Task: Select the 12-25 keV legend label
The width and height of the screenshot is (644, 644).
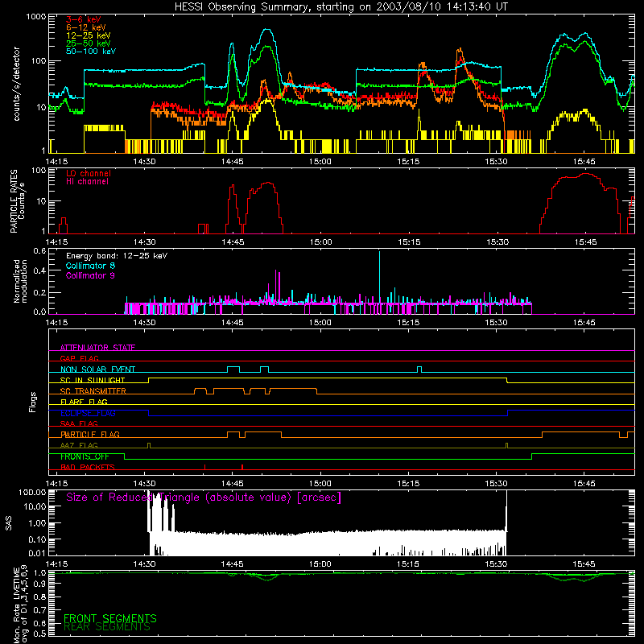Action: [89, 35]
